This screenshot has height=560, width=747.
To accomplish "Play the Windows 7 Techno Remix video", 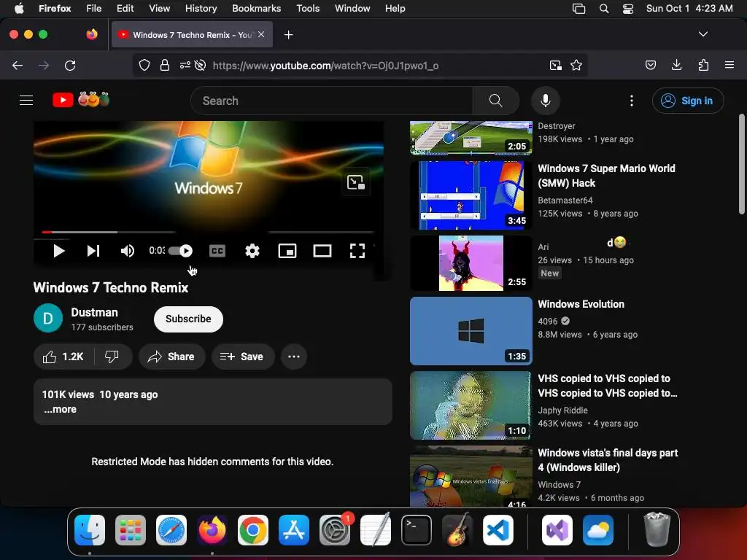I will click(58, 251).
